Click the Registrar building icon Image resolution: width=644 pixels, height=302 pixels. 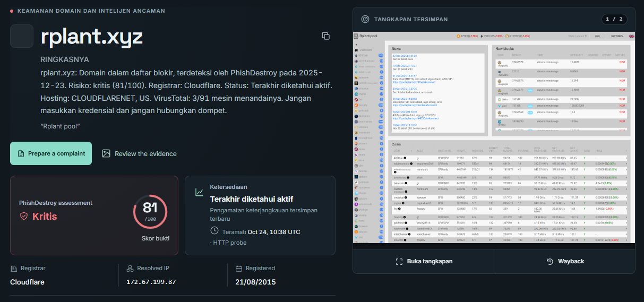click(x=14, y=269)
